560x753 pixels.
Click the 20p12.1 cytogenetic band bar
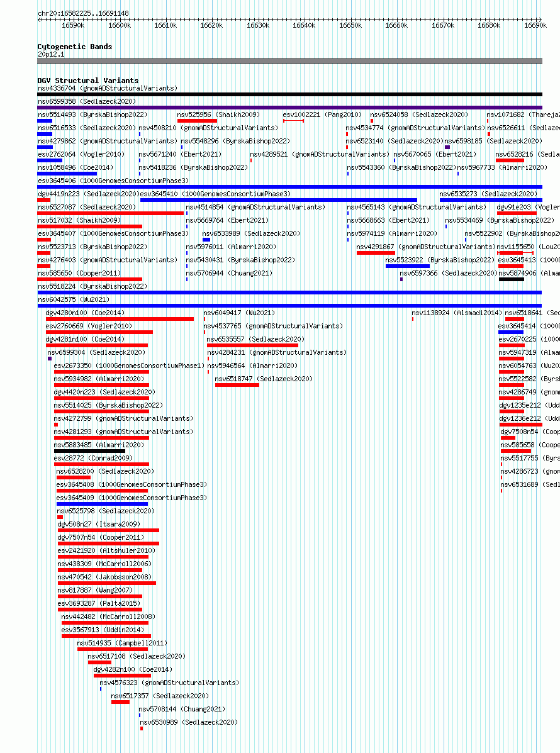[289, 61]
